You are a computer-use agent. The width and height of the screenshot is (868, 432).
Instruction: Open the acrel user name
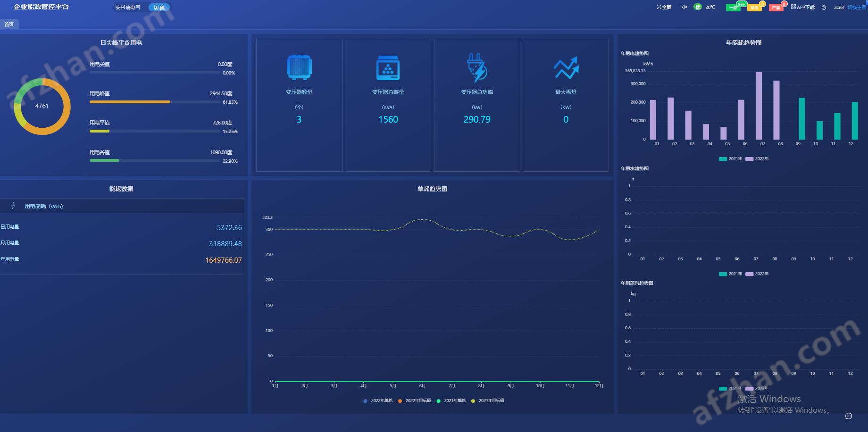(x=839, y=8)
